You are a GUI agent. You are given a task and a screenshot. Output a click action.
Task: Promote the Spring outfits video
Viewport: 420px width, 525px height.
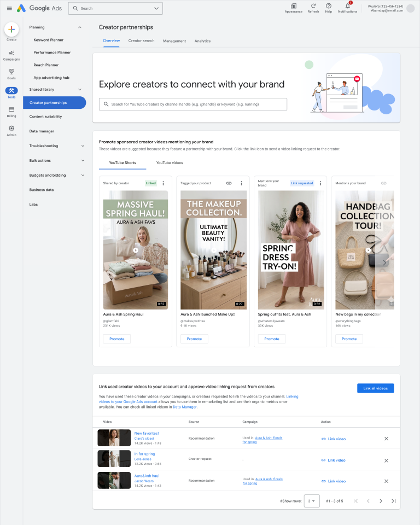click(272, 339)
